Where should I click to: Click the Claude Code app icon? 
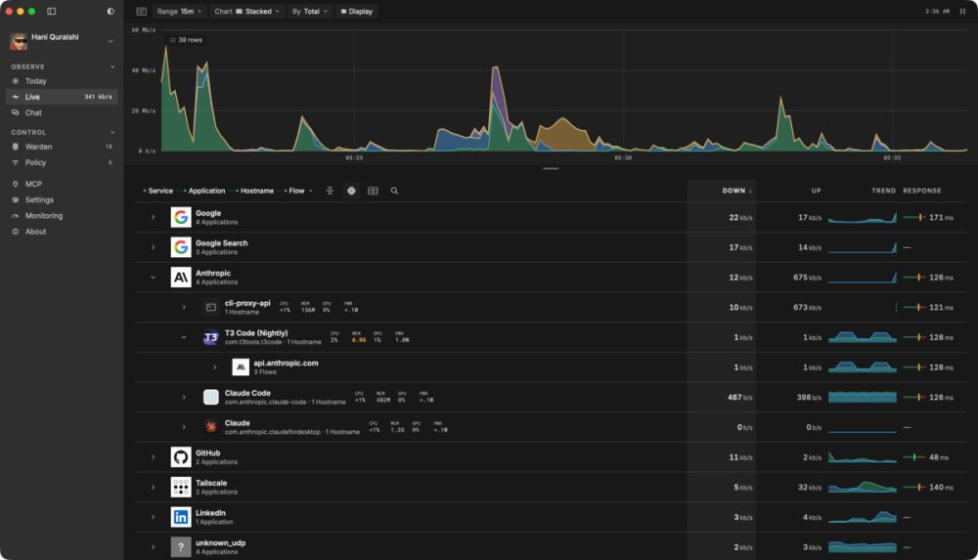(x=211, y=397)
